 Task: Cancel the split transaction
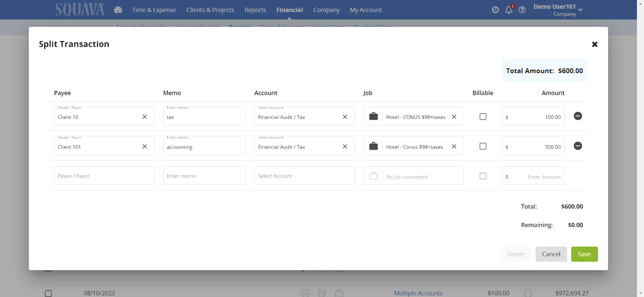[551, 254]
